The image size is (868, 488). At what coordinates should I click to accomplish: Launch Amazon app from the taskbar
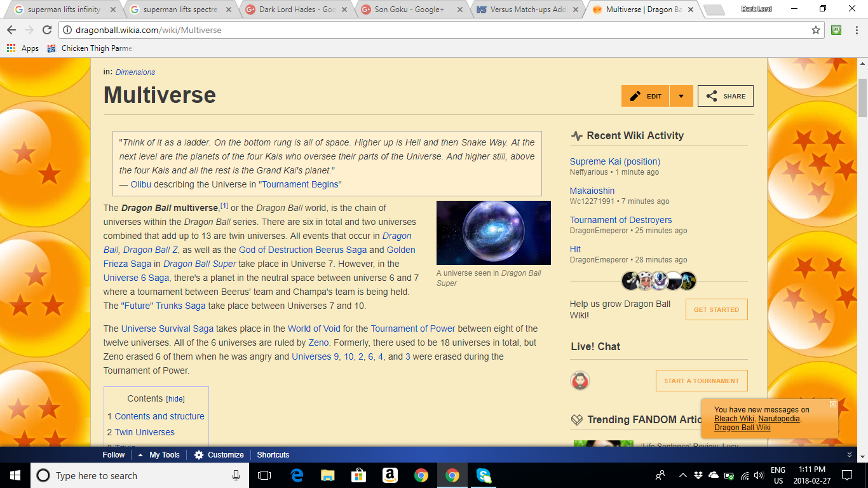coord(390,475)
